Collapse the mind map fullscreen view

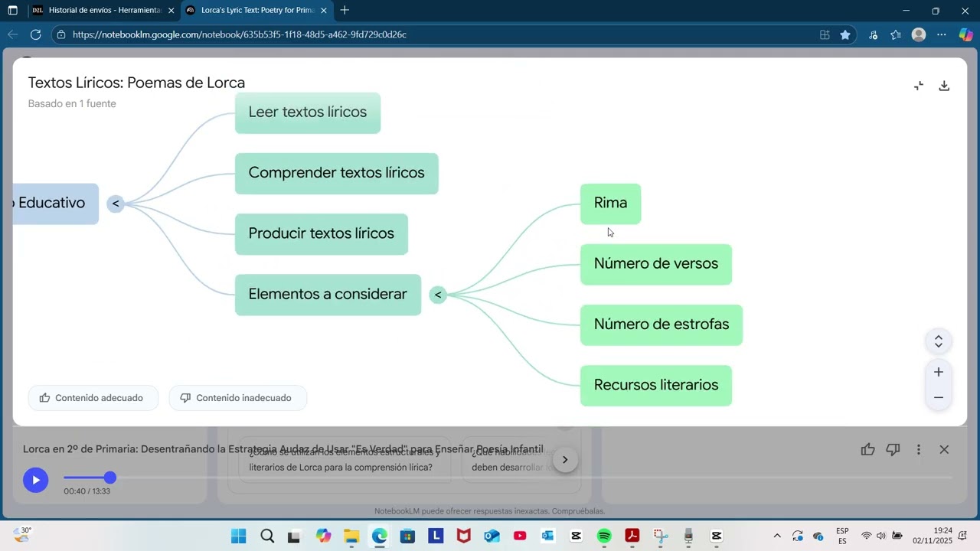click(919, 86)
